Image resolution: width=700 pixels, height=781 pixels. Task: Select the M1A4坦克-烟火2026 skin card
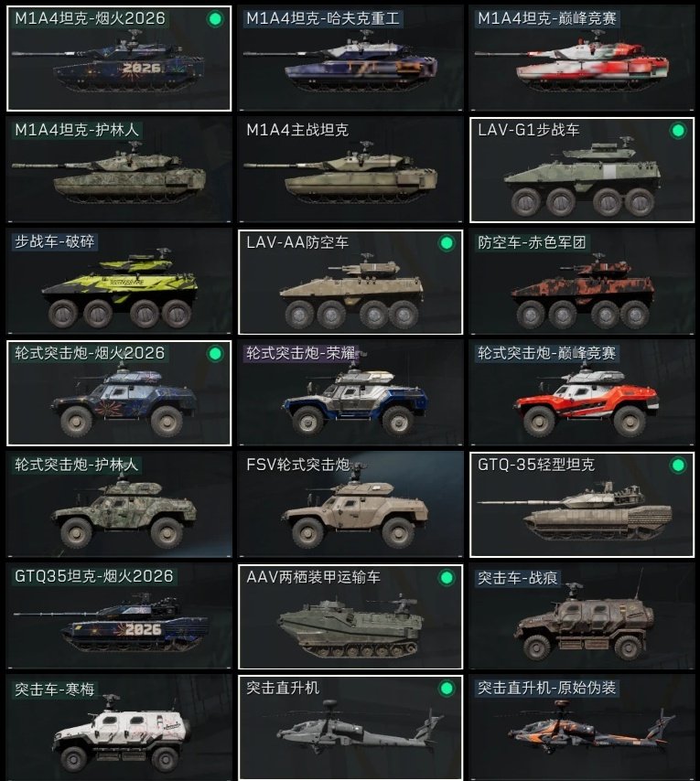coord(119,59)
